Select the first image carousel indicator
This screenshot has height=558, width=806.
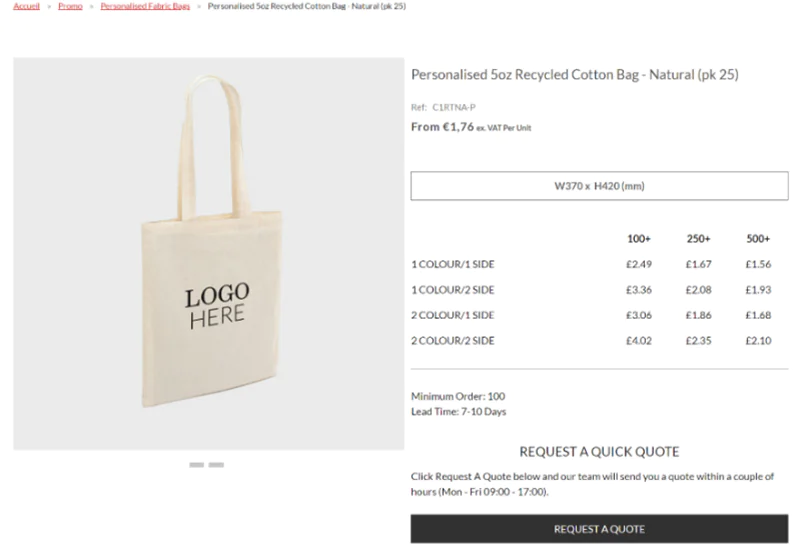pos(197,465)
